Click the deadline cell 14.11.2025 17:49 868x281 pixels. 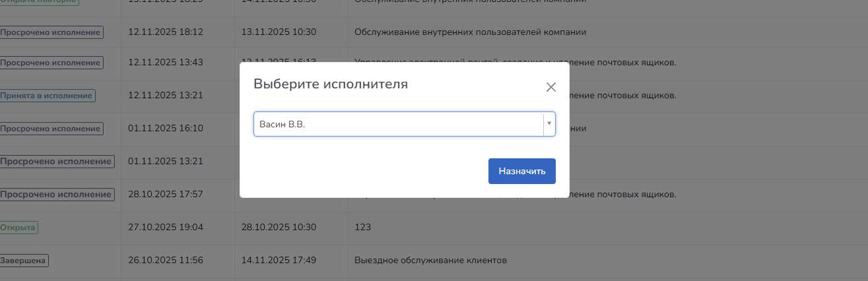[279, 261]
